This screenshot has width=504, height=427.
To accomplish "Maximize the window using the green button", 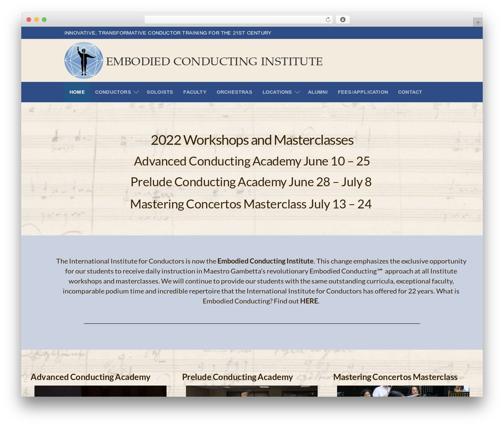I will pyautogui.click(x=44, y=20).
